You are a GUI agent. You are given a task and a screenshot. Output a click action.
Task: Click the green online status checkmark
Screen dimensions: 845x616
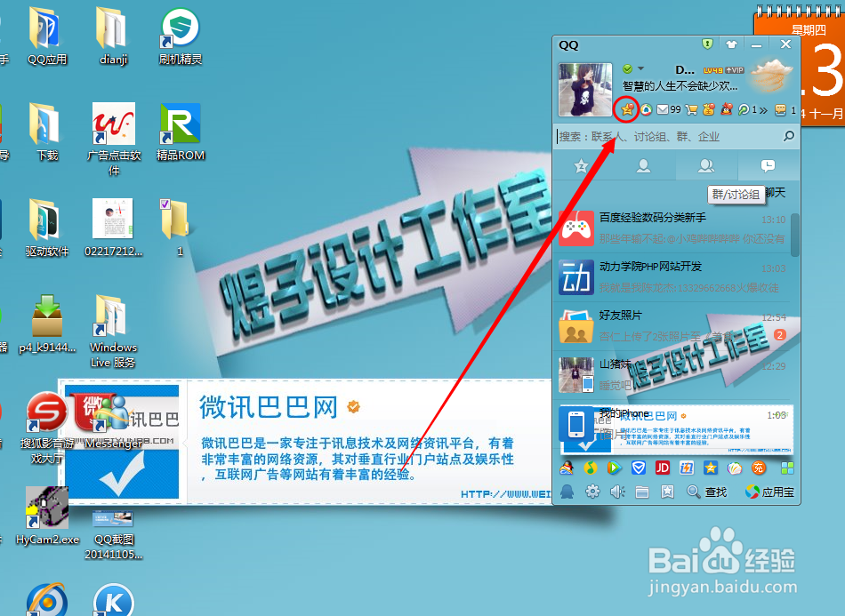click(627, 68)
